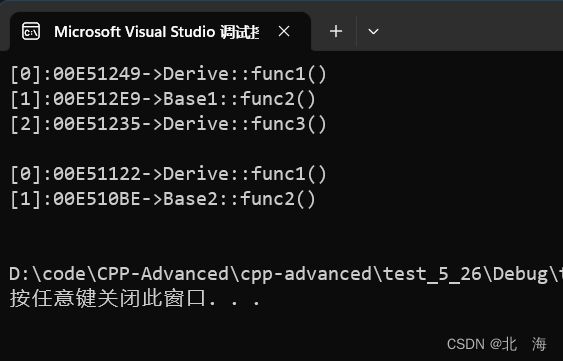The image size is (563, 361).
Task: Click the test_5_26 folder name in path
Action: [x=432, y=275]
